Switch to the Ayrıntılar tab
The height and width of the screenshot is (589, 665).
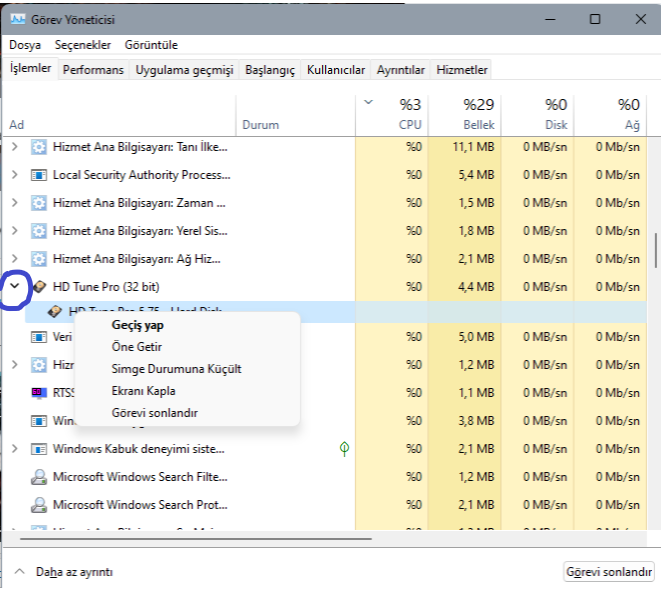401,70
